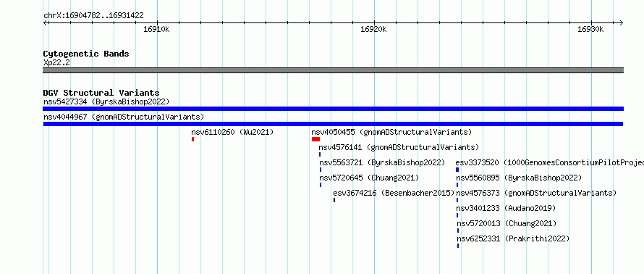The width and height of the screenshot is (644, 274).
Task: Open the esv3373520 1000Genomes variant label
Action: click(549, 162)
